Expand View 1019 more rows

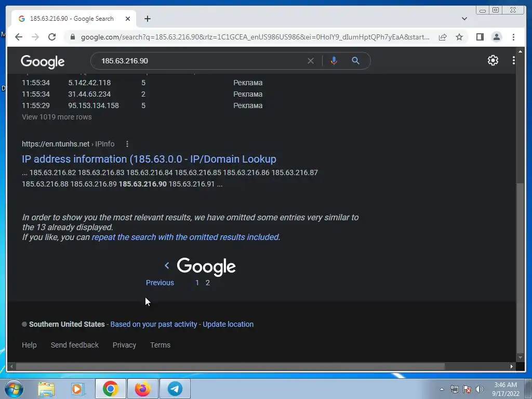[57, 117]
